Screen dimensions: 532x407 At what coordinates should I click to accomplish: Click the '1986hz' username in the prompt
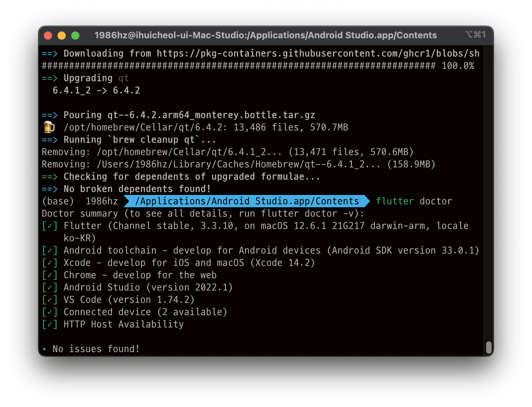coord(102,201)
